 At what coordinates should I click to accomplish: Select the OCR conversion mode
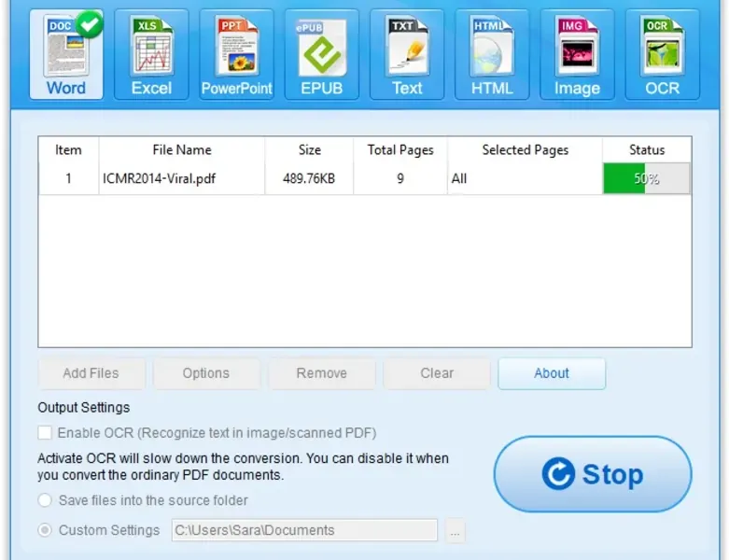(662, 54)
